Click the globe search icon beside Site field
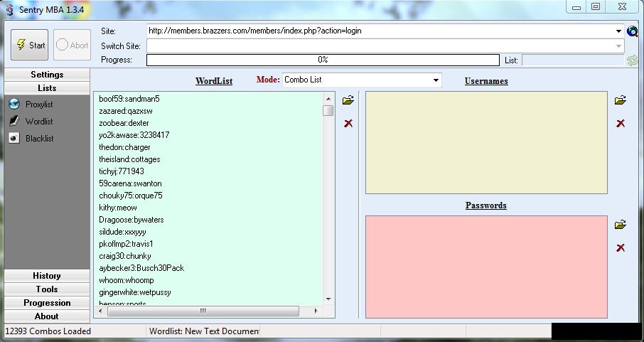The width and height of the screenshot is (644, 342). [633, 31]
